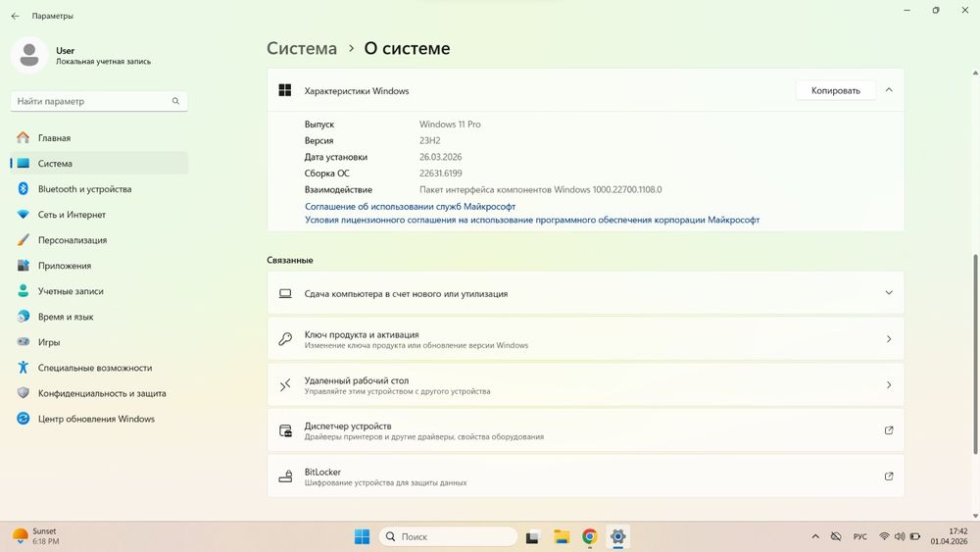Open the Sunset weather widget

pyautogui.click(x=37, y=536)
